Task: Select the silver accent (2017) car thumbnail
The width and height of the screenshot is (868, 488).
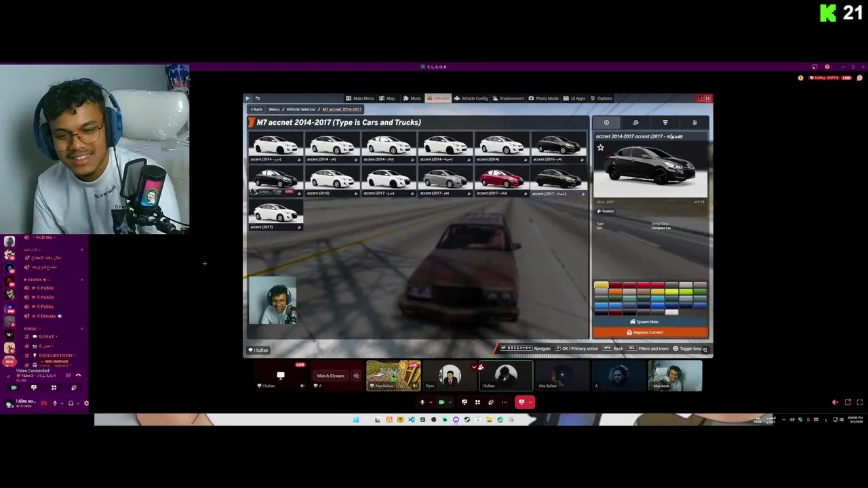Action: 445,181
